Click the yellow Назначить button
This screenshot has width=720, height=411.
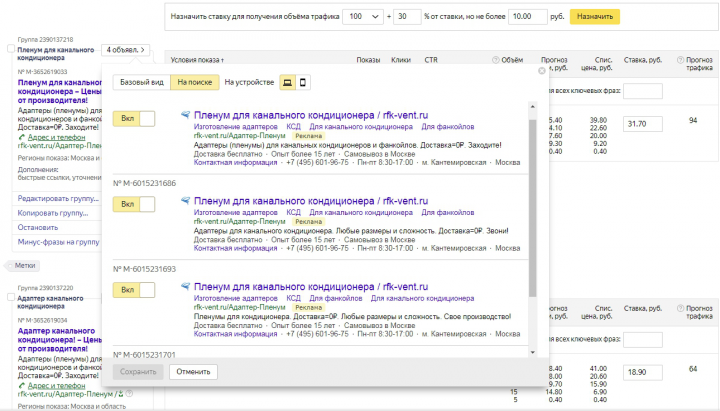[x=595, y=17]
